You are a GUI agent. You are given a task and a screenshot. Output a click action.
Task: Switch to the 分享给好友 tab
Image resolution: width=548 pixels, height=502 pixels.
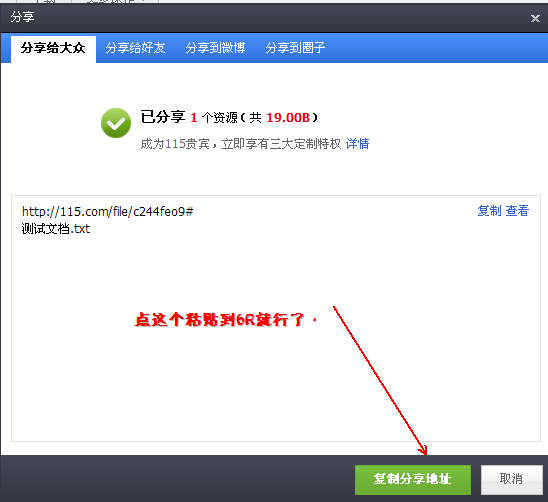(136, 48)
